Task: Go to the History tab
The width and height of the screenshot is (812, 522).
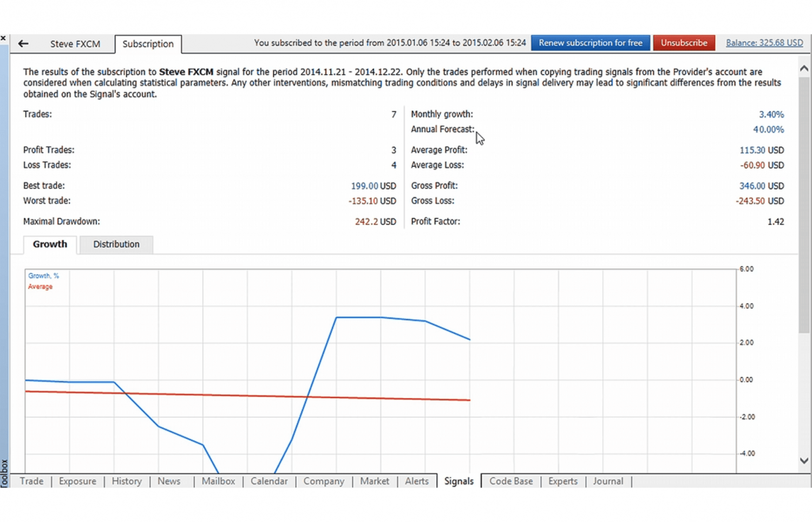Action: coord(127,481)
